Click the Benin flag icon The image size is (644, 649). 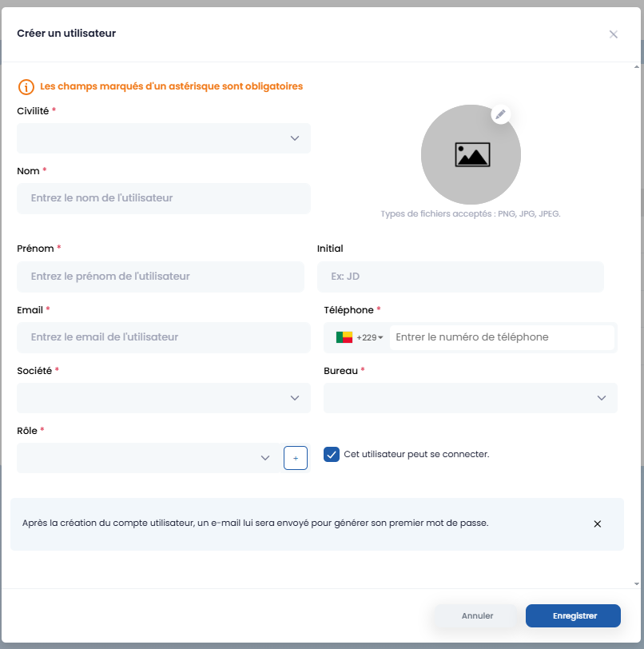(x=344, y=337)
